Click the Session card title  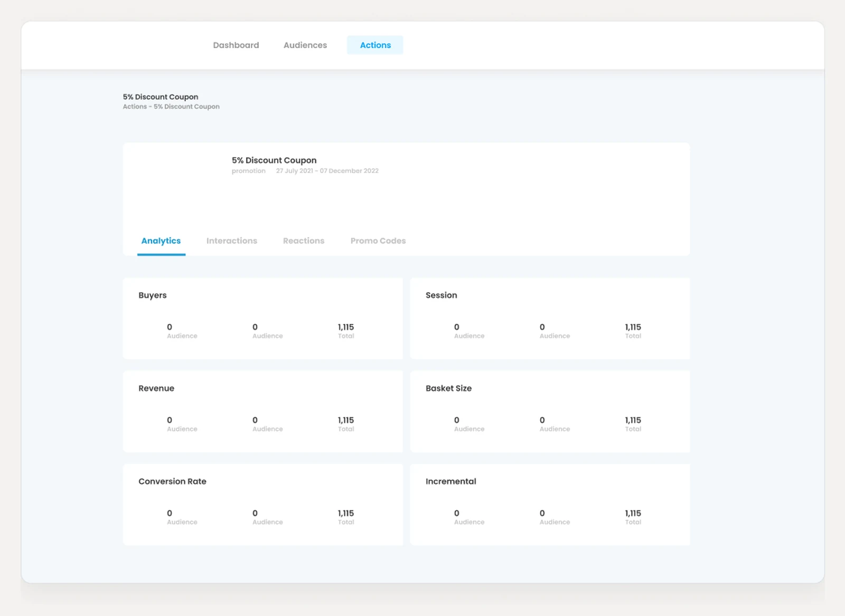(x=442, y=296)
